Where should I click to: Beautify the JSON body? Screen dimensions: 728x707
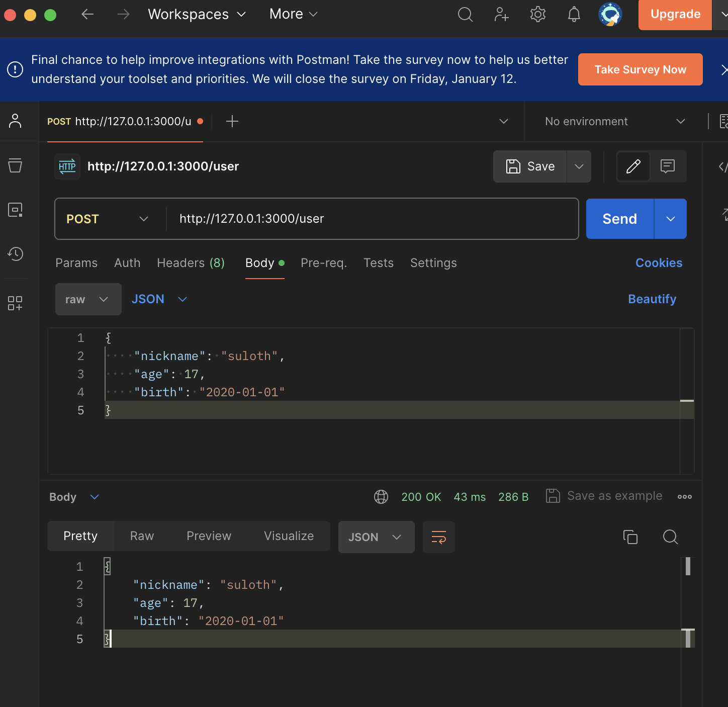point(652,299)
